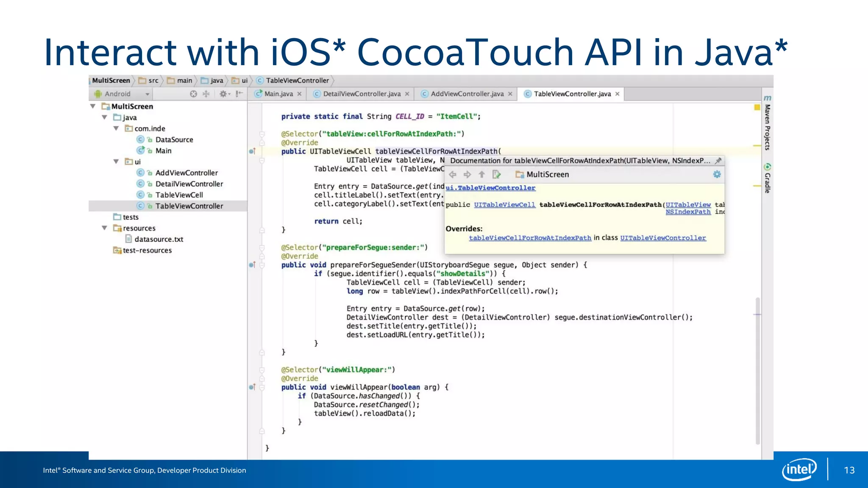Select TableViewController in project tree

click(x=189, y=206)
